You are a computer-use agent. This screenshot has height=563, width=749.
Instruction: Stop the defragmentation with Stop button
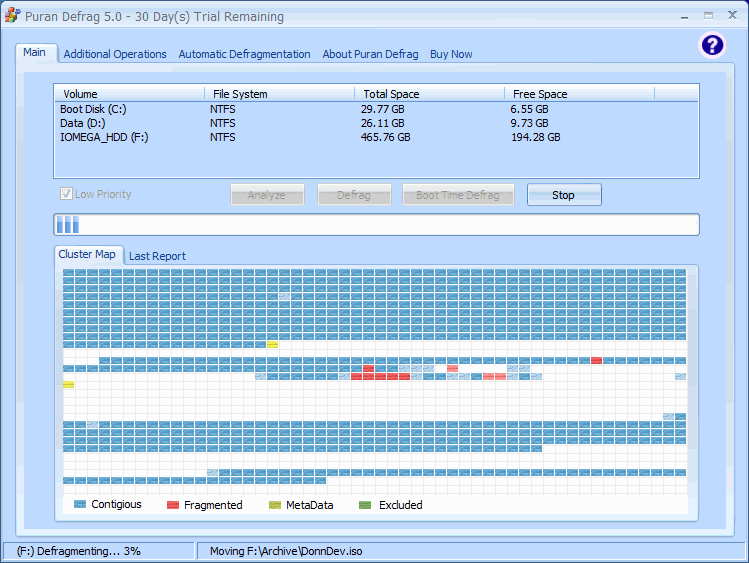coord(564,195)
